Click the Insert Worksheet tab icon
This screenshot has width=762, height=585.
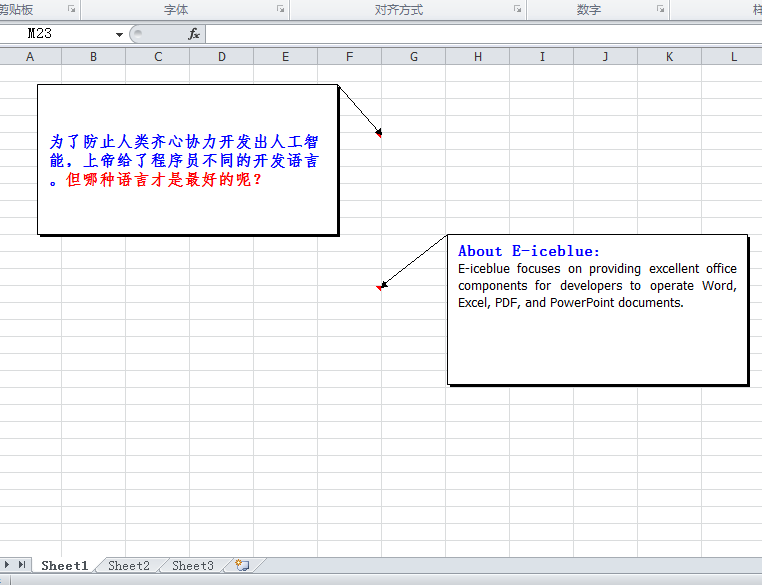coord(242,565)
